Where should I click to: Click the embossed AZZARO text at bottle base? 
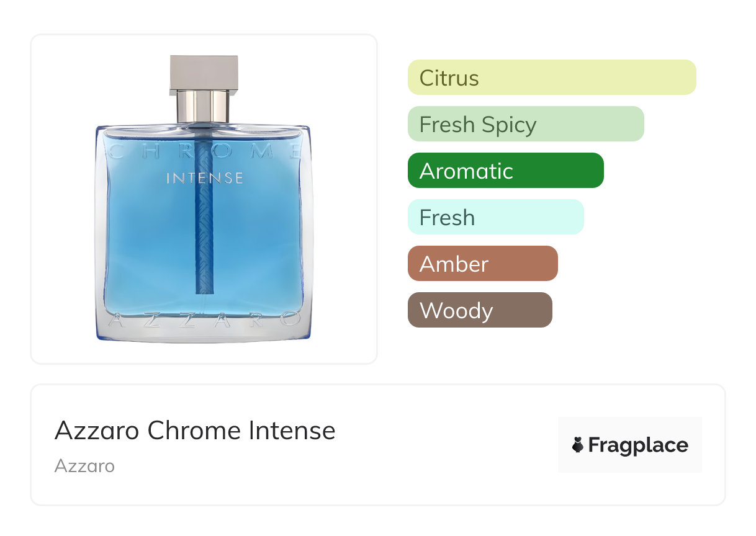tap(204, 319)
